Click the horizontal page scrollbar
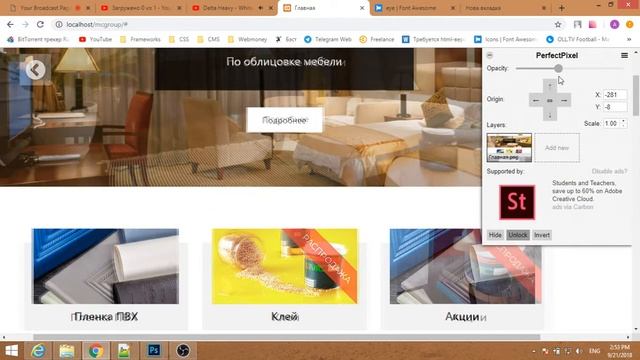The height and width of the screenshot is (360, 640). pyautogui.click(x=287, y=337)
